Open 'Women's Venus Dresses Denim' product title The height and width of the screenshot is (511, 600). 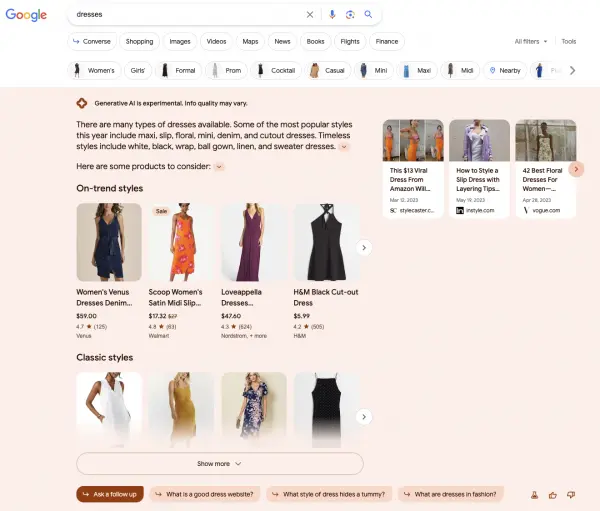pos(104,297)
